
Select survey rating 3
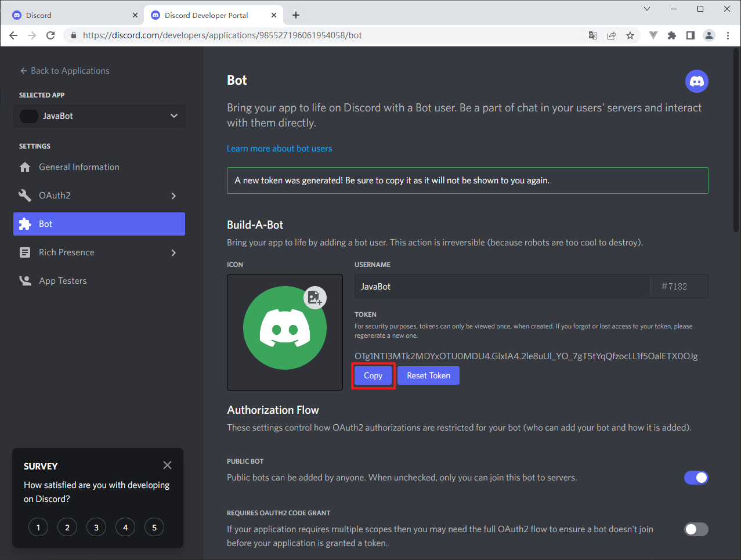[x=96, y=528]
